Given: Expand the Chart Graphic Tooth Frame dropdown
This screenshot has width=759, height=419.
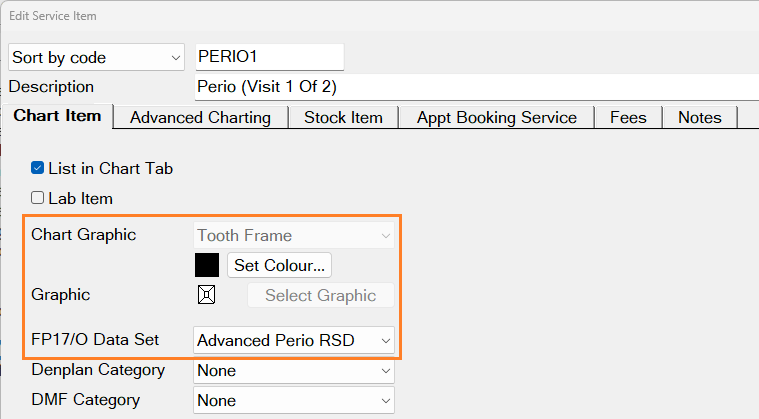Looking at the screenshot, I should pos(294,236).
